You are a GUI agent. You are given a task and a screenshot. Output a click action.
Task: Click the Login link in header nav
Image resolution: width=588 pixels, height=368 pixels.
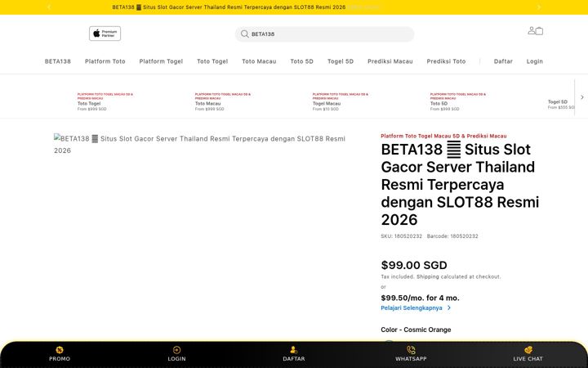pyautogui.click(x=534, y=61)
